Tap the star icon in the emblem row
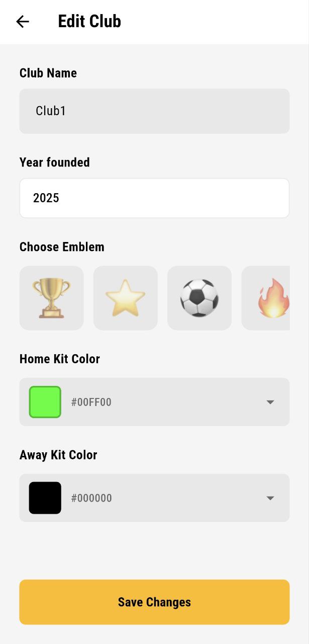 coord(125,298)
